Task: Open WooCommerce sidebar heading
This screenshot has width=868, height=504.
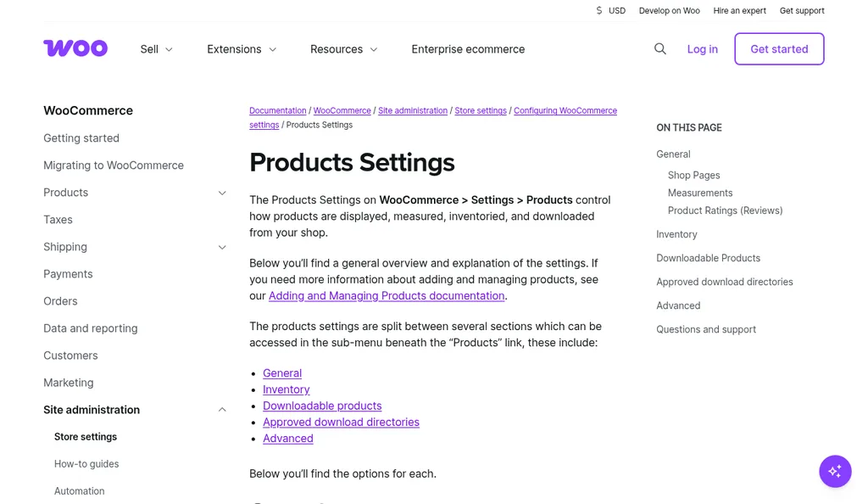Action: click(88, 110)
